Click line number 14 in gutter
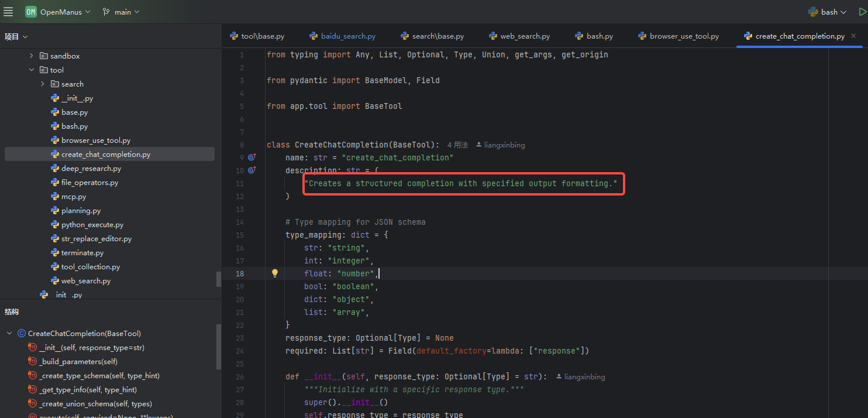The width and height of the screenshot is (868, 418). point(239,222)
